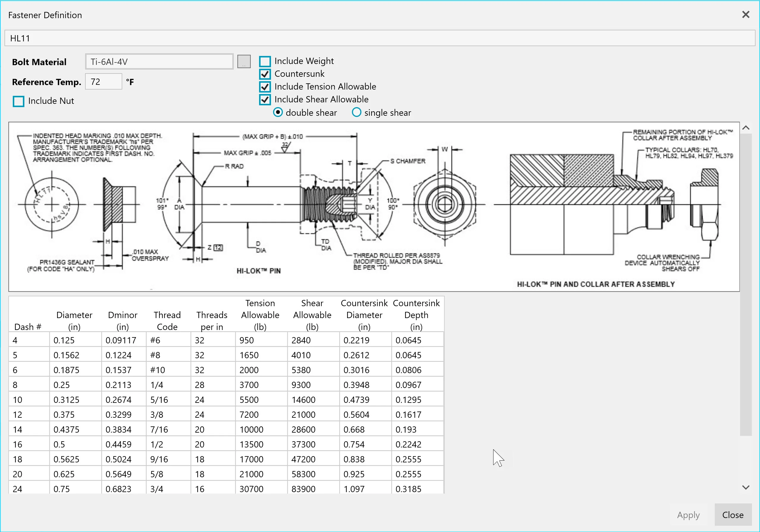Click the HL11 fastener name field
This screenshot has height=532, width=760.
click(380, 38)
